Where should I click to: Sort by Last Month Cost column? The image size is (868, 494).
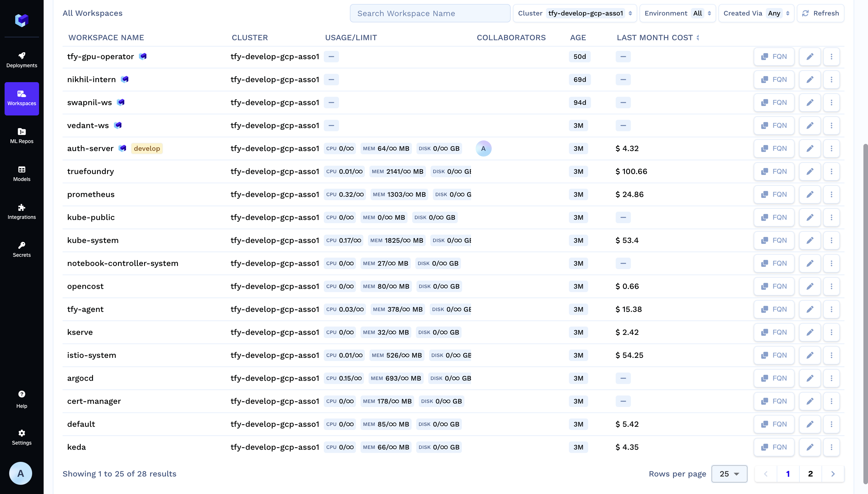698,38
